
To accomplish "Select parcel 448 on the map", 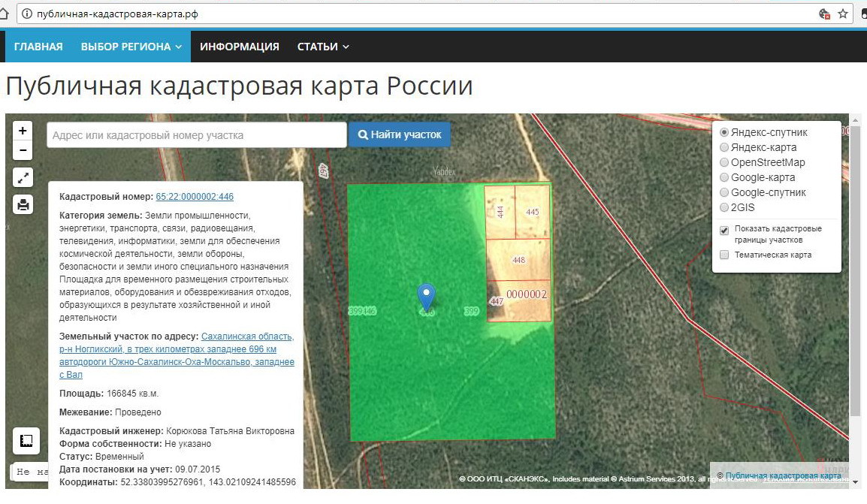I will [518, 260].
